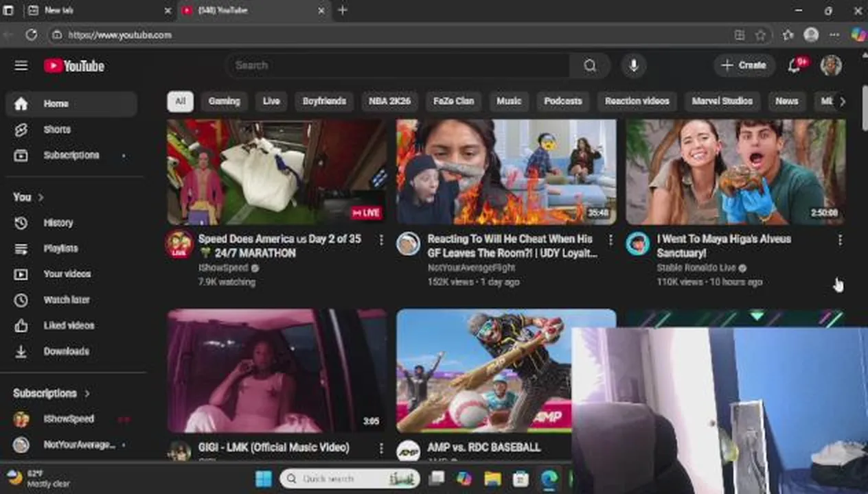This screenshot has width=868, height=494.
Task: Select the Live filter chip
Action: coord(271,102)
